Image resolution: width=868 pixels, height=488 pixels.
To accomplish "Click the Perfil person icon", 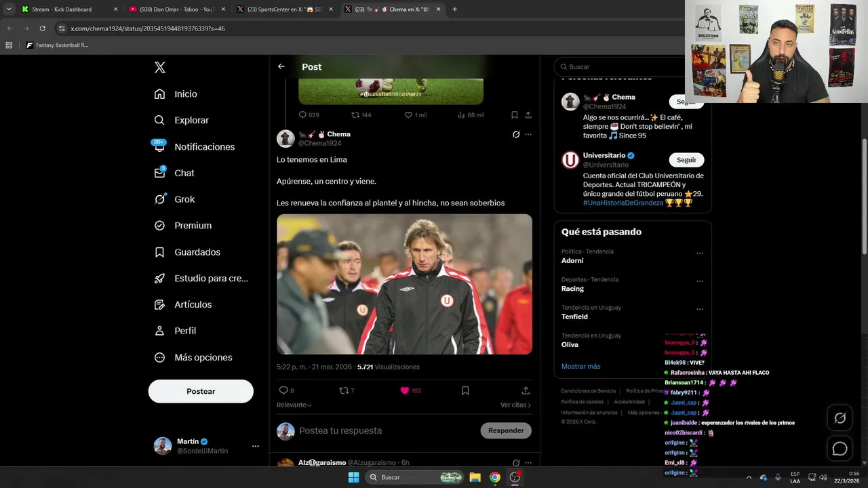I will pos(159,331).
